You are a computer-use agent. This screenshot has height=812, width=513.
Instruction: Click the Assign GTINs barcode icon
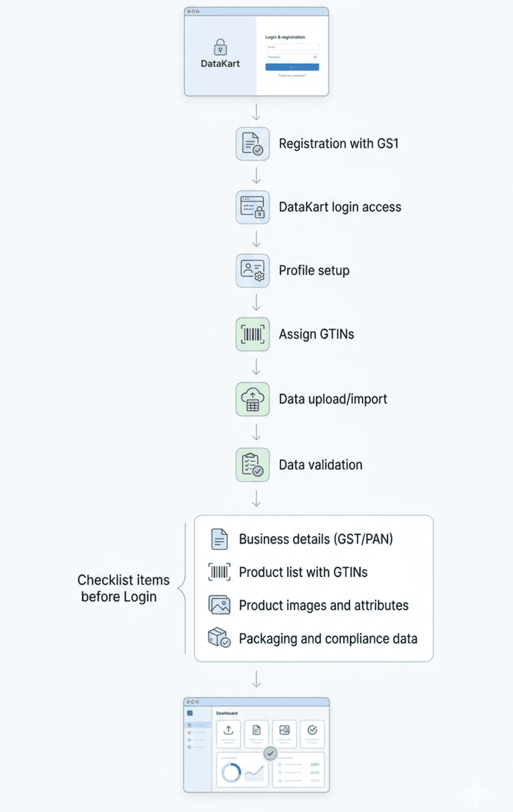click(x=252, y=334)
